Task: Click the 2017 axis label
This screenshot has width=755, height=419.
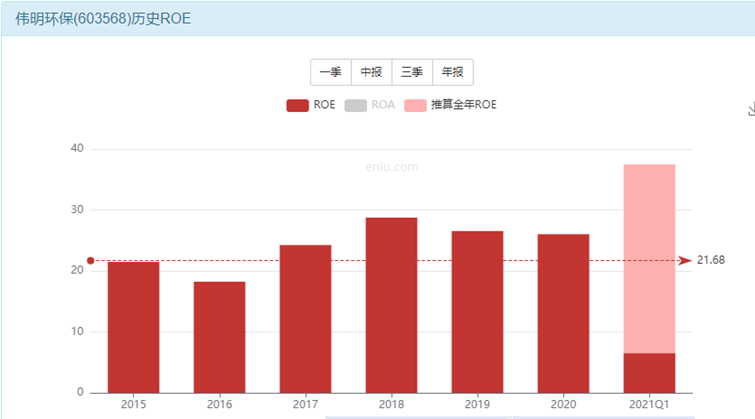Action: [x=305, y=404]
